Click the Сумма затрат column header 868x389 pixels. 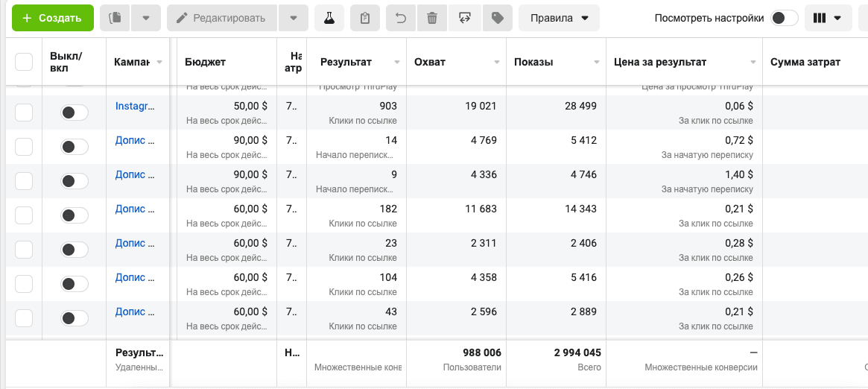tap(805, 62)
